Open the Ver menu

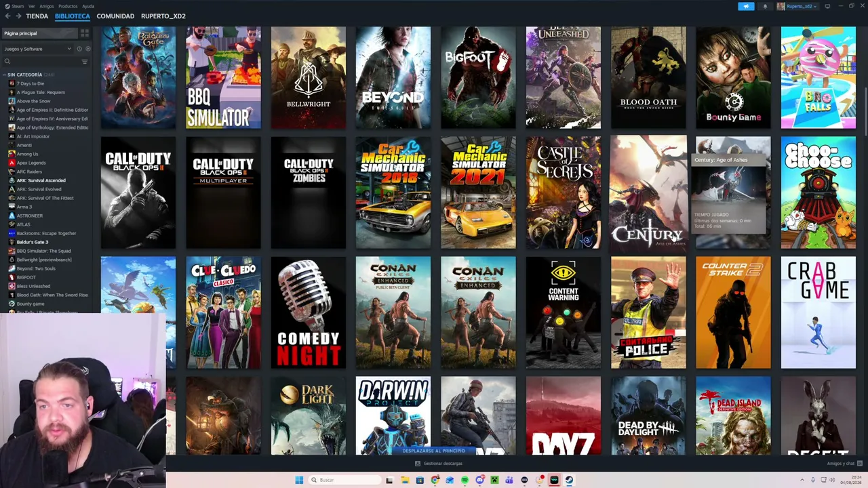[x=32, y=6]
